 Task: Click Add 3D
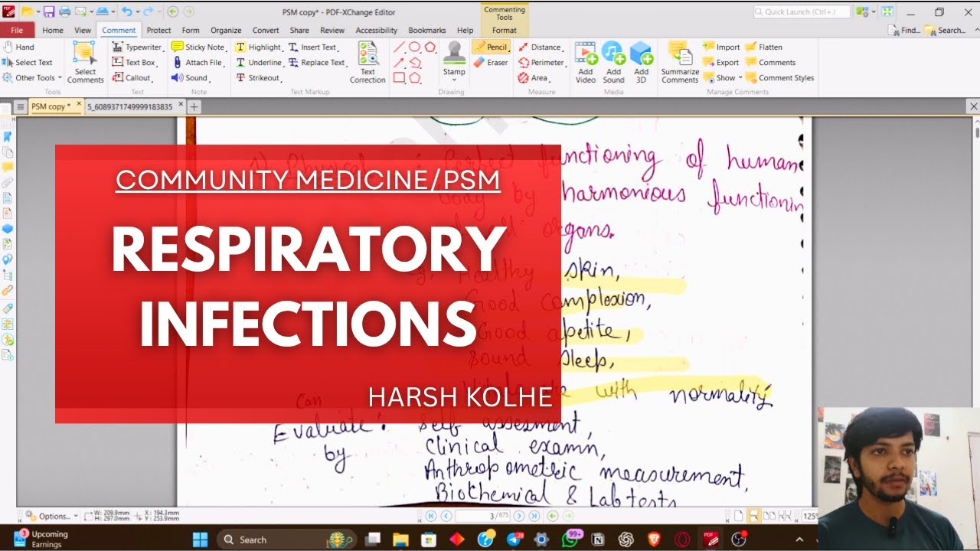pyautogui.click(x=641, y=62)
